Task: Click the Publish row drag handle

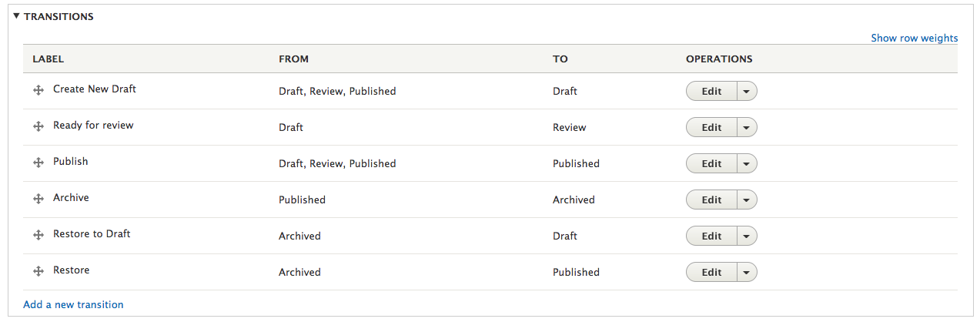Action: [x=38, y=163]
